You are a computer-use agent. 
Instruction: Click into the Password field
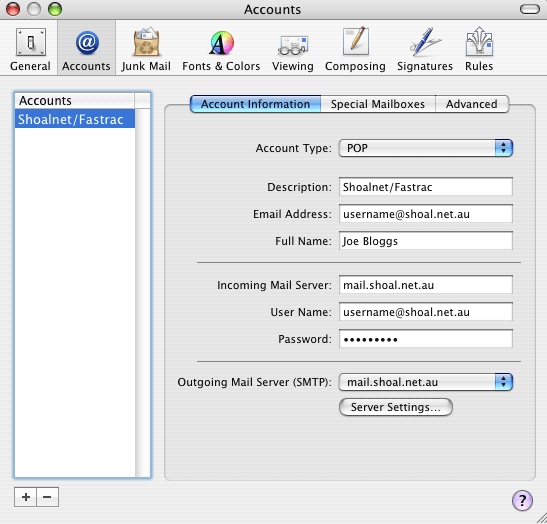pos(426,338)
